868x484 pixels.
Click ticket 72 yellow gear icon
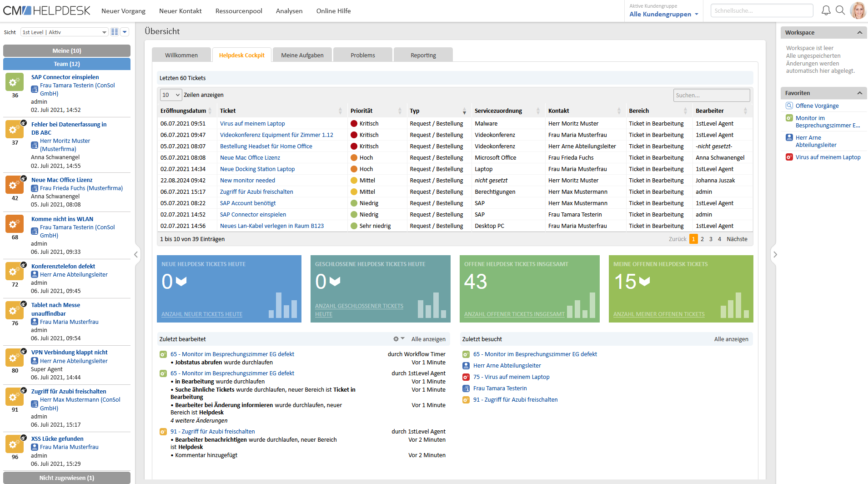[15, 271]
